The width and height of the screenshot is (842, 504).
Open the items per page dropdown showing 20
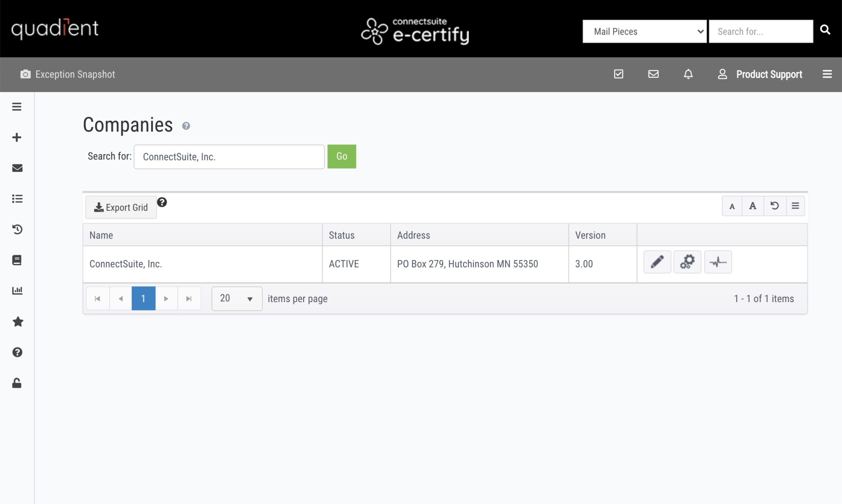[236, 298]
